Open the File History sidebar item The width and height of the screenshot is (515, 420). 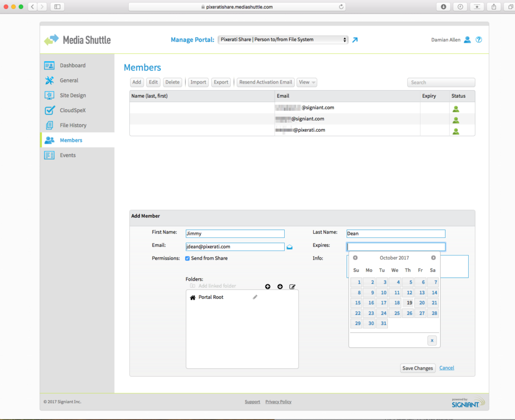pyautogui.click(x=73, y=125)
